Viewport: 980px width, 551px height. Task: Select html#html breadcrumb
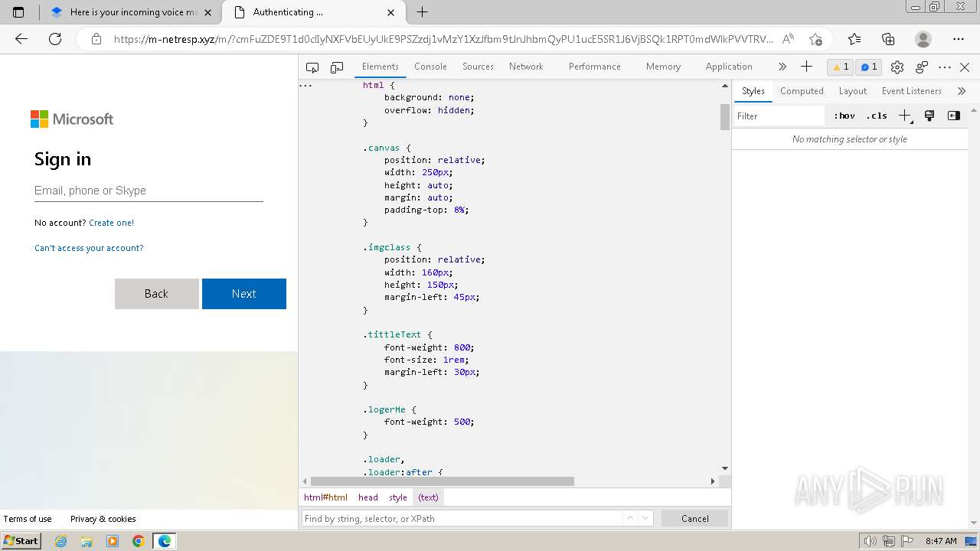(325, 497)
